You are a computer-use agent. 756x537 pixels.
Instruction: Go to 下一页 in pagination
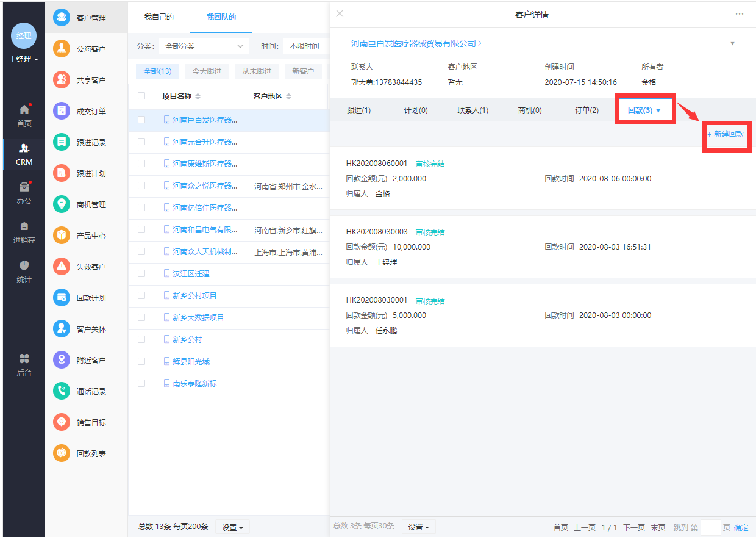click(634, 527)
